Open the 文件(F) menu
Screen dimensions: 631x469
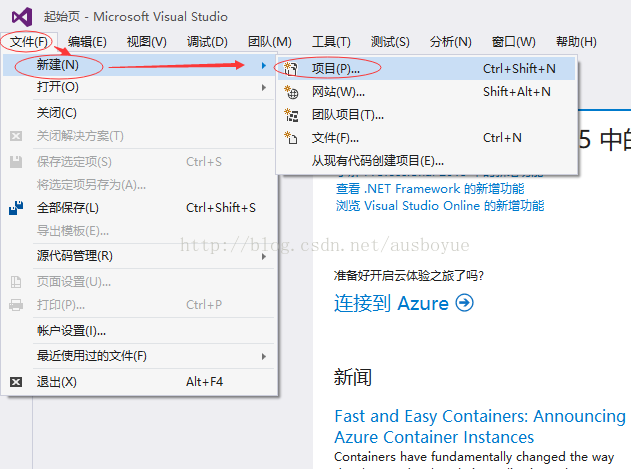[x=29, y=41]
